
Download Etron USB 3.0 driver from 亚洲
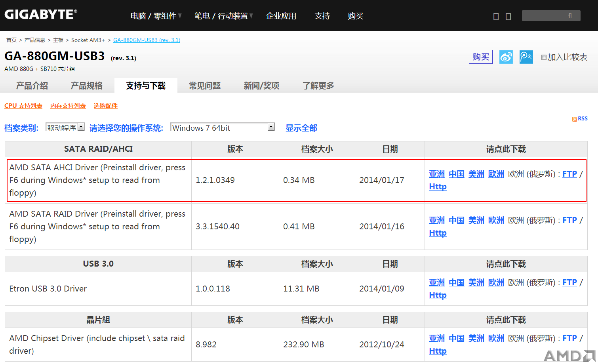(x=437, y=282)
